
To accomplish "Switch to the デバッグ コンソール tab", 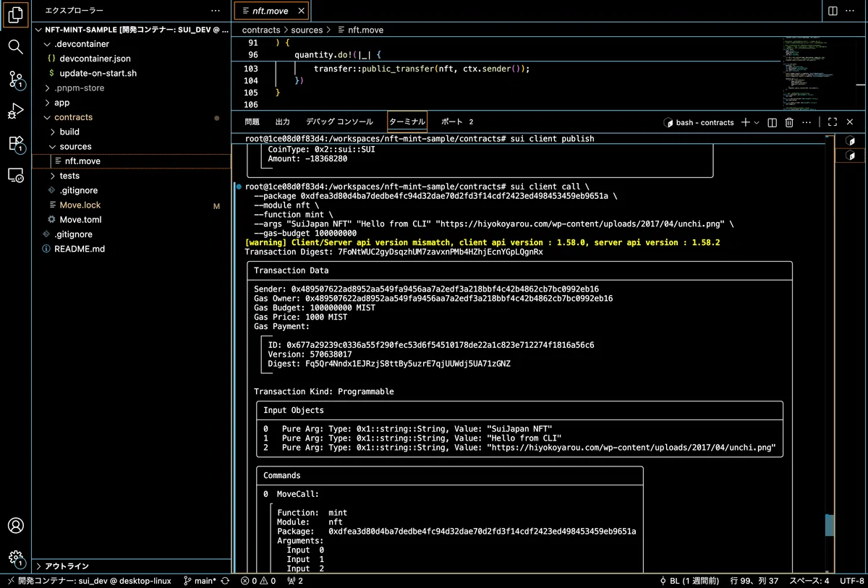I will pos(339,122).
